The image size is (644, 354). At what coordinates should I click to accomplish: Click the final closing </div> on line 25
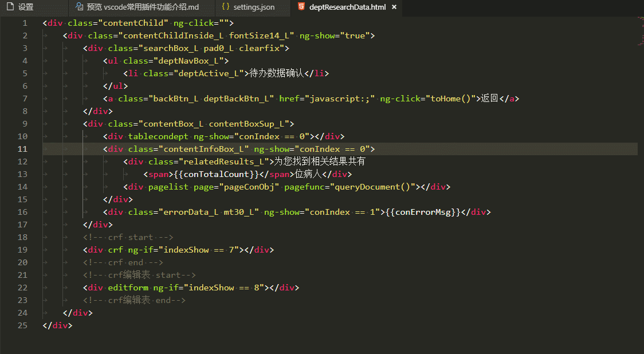click(57, 326)
